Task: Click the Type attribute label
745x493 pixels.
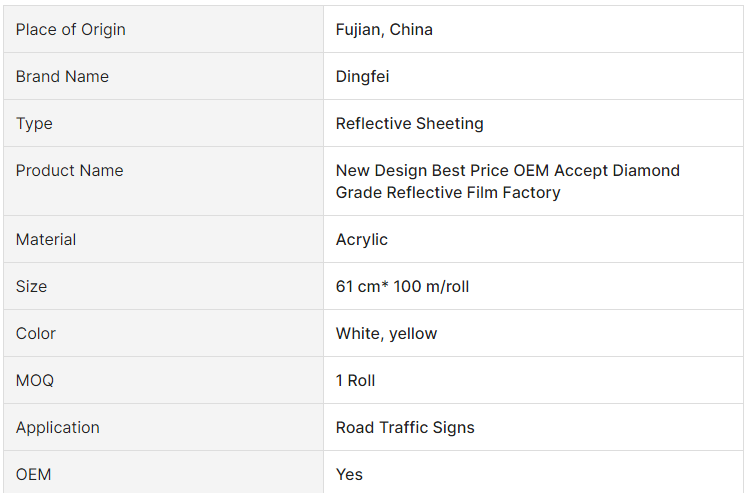Action: [x=34, y=124]
